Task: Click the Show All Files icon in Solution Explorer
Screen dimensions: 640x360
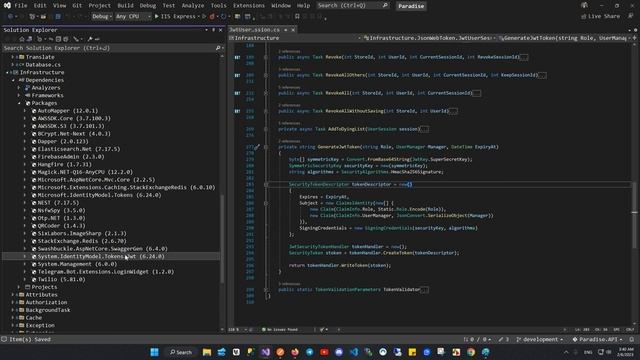Action: [x=65, y=39]
